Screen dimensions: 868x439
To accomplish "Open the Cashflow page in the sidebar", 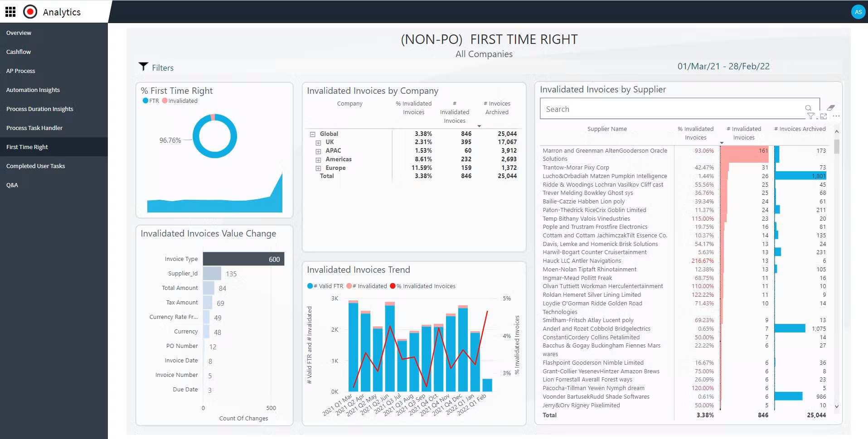I will [x=19, y=52].
